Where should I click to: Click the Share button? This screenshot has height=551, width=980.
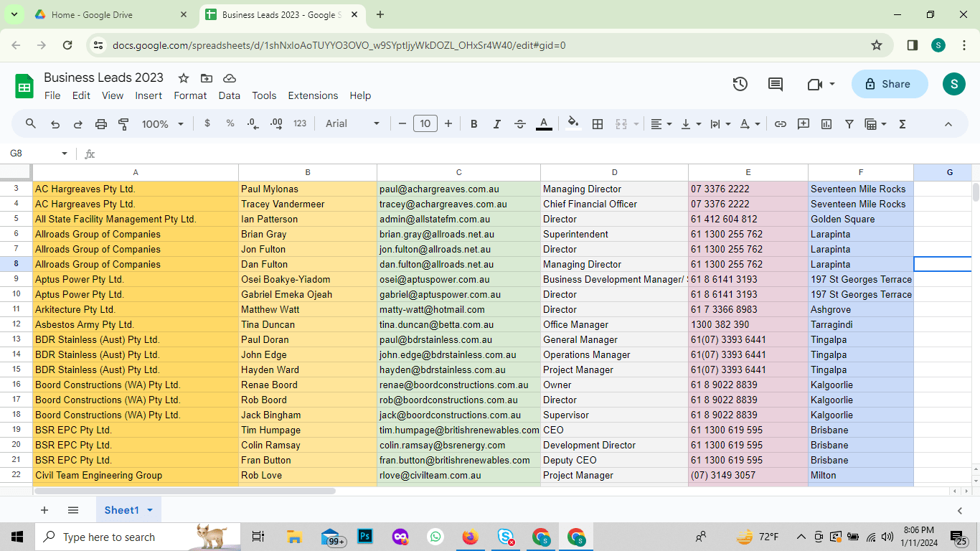890,84
